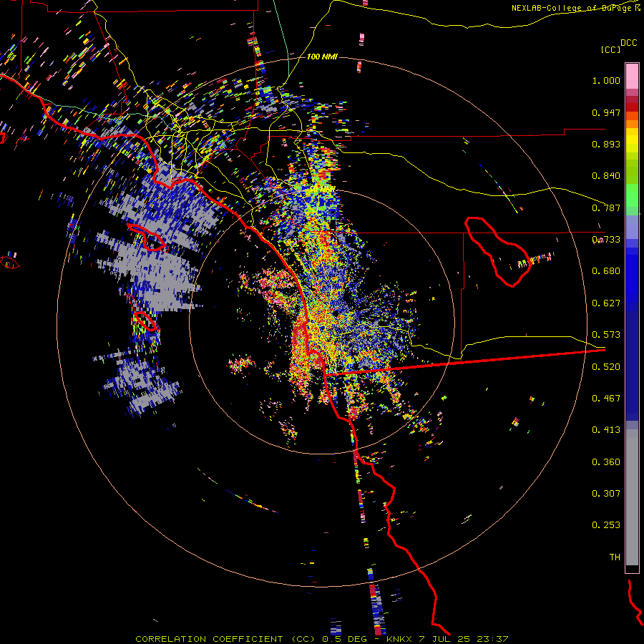Click the CORRELATION COEFFICIENT (CC) caption text
This screenshot has height=644, width=644.
click(x=227, y=639)
